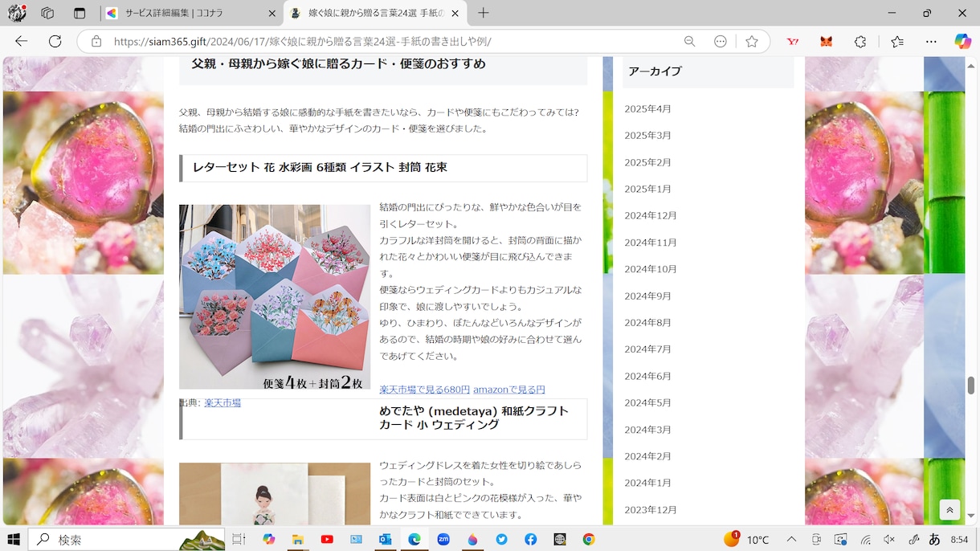Open the Yahoo extension

pyautogui.click(x=793, y=41)
